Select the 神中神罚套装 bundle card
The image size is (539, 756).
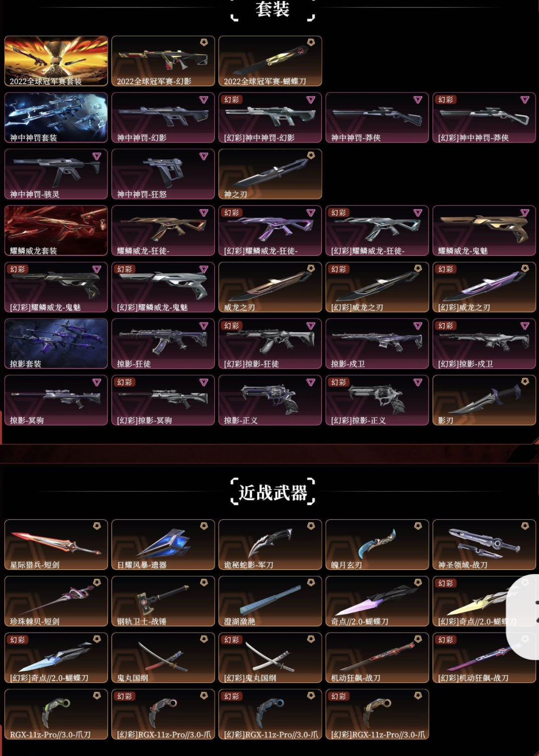click(56, 117)
